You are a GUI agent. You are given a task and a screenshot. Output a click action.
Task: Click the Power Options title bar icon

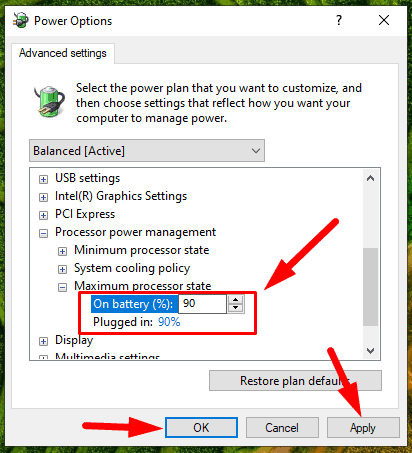[x=21, y=20]
